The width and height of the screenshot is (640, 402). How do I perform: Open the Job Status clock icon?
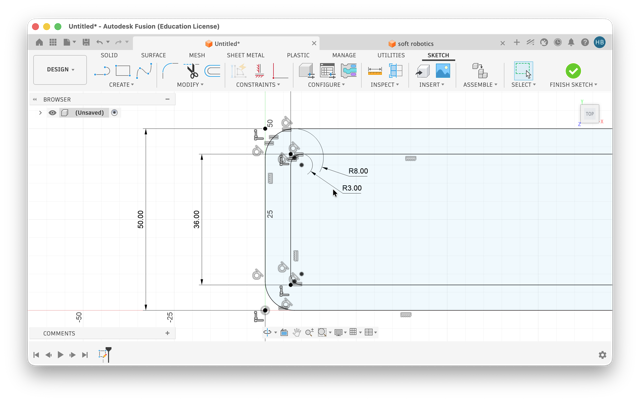(x=558, y=42)
